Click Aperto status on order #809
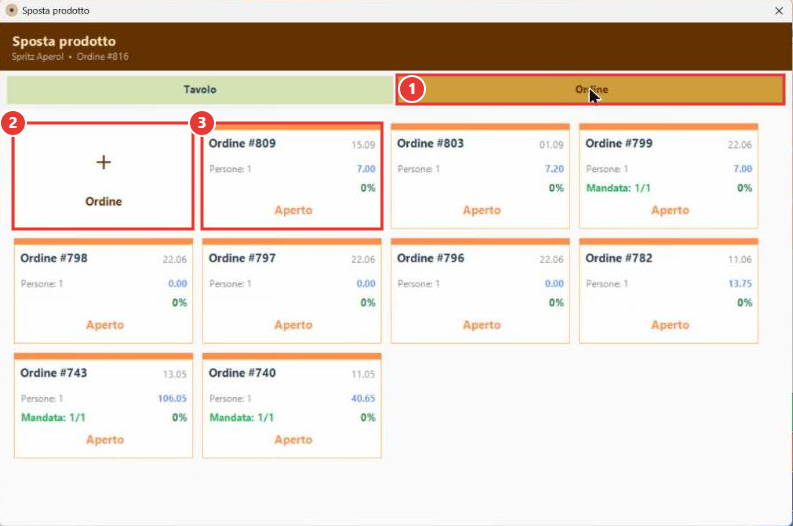 click(x=293, y=210)
